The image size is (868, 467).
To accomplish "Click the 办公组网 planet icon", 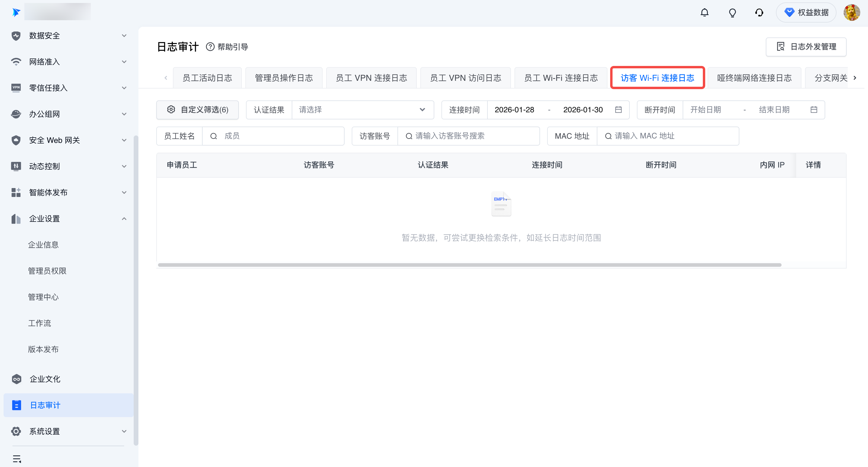I will 16,114.
